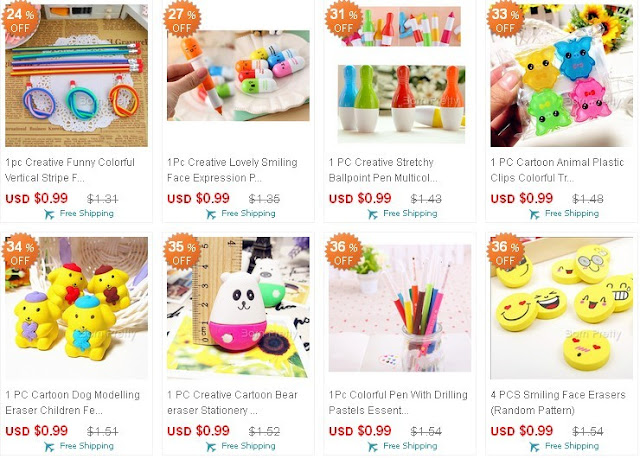Click the 33% OFF discount badge
This screenshot has width=640, height=459.
pyautogui.click(x=505, y=20)
